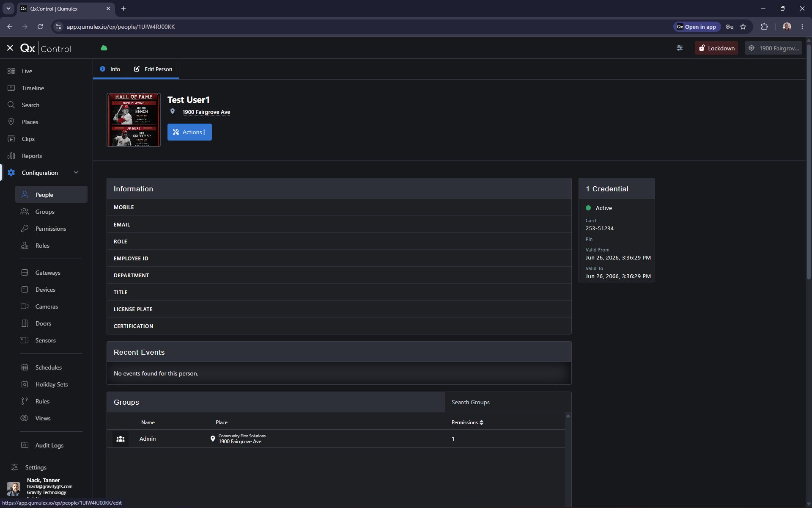Open Holiday Sets in sidebar
Screen dimensions: 812x508
(51, 384)
